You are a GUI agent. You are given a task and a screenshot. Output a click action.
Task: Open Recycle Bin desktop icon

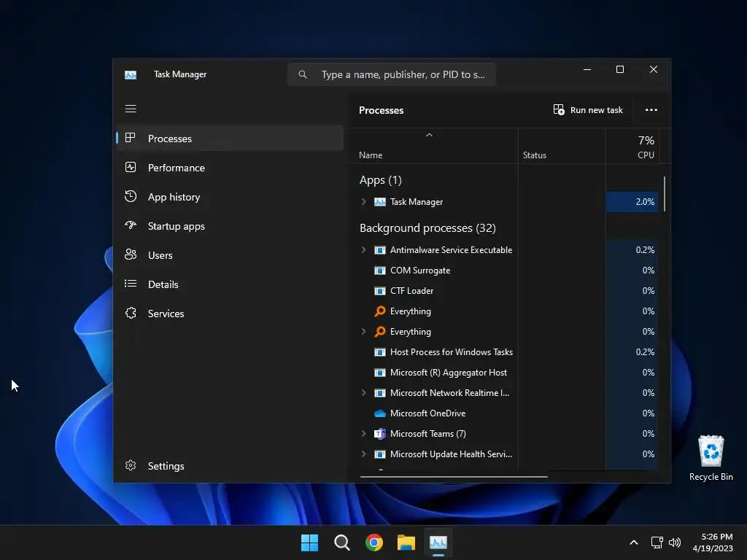point(711,458)
